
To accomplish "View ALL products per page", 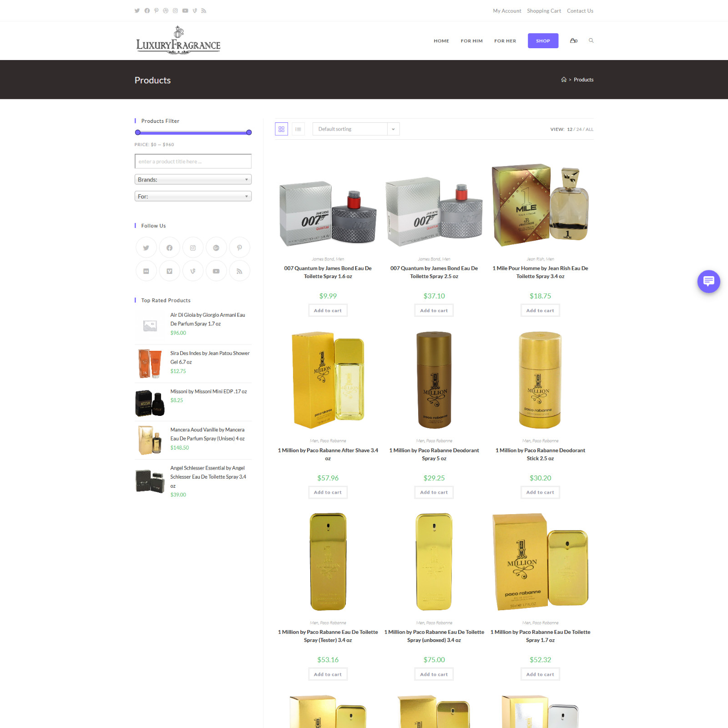I will click(590, 129).
